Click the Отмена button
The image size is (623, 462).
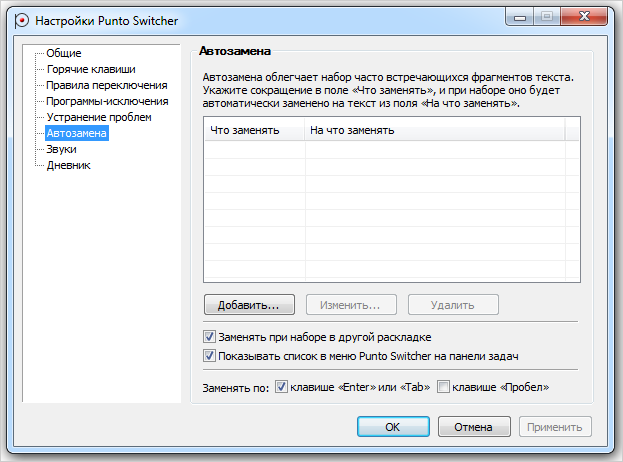pos(474,427)
